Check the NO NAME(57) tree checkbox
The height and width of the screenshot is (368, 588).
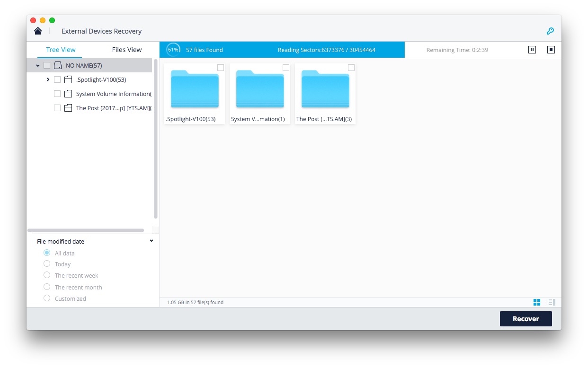(47, 65)
